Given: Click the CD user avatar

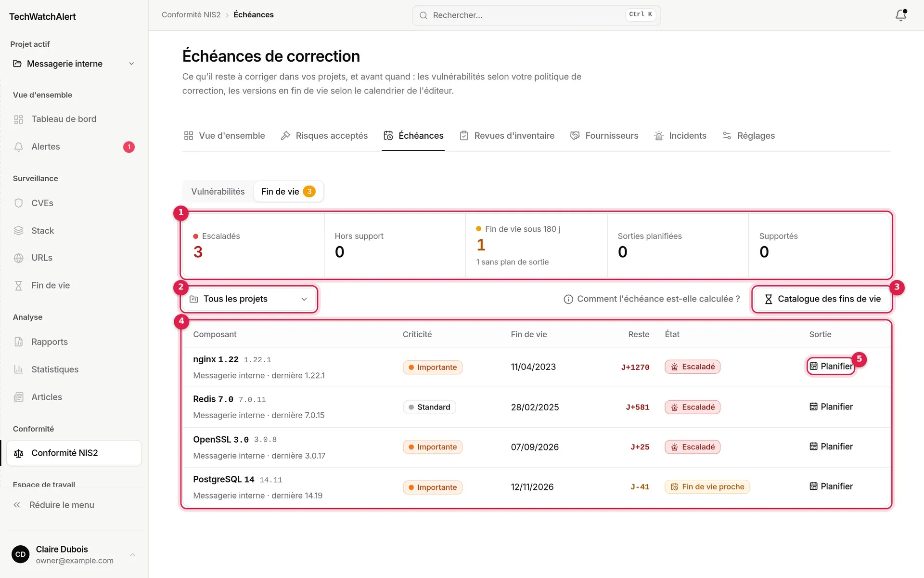Looking at the screenshot, I should (20, 554).
